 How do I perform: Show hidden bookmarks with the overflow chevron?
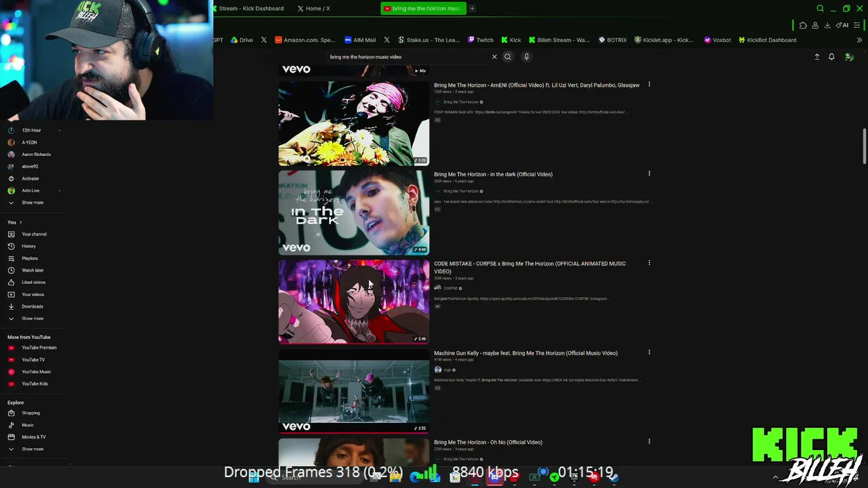point(859,40)
